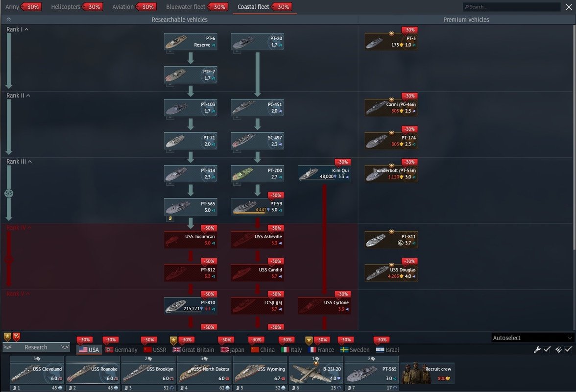The image size is (576, 392).
Task: Select premium PT-174 boat
Action: point(391,141)
